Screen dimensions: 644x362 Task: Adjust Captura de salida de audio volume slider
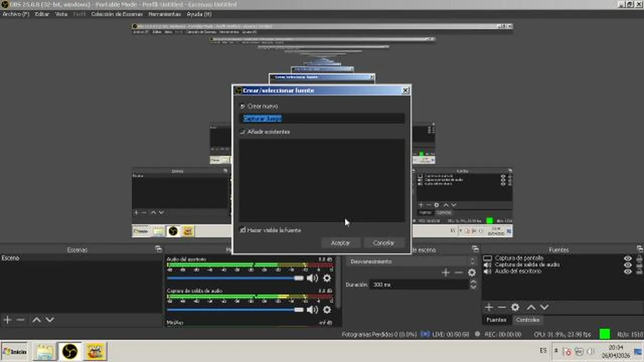235,310
